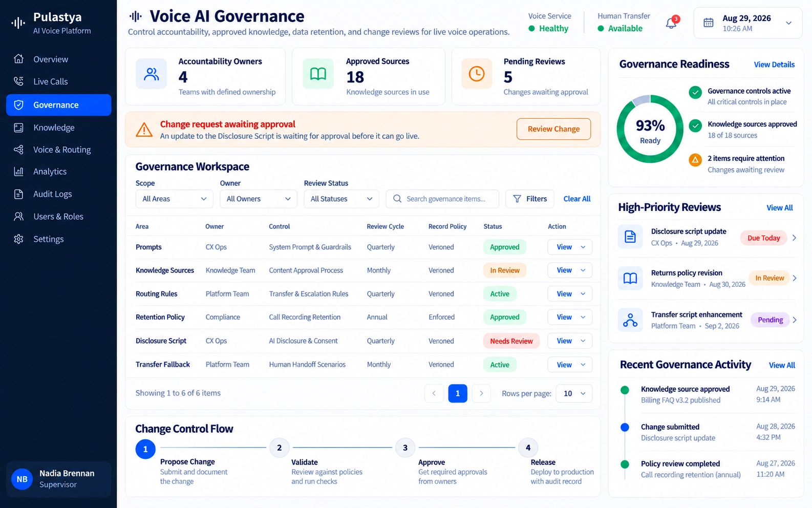812x508 pixels.
Task: Click the orange attention icon for 2 items
Action: coord(695,160)
